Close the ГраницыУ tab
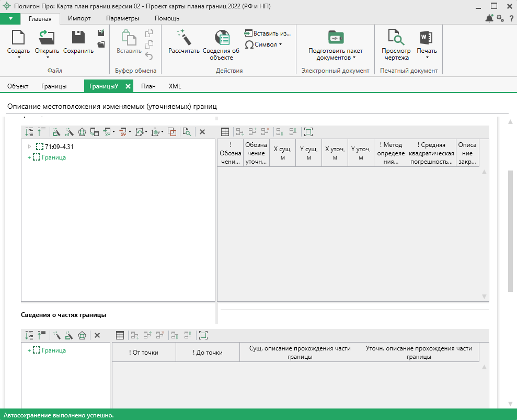This screenshot has height=420, width=517. (128, 86)
